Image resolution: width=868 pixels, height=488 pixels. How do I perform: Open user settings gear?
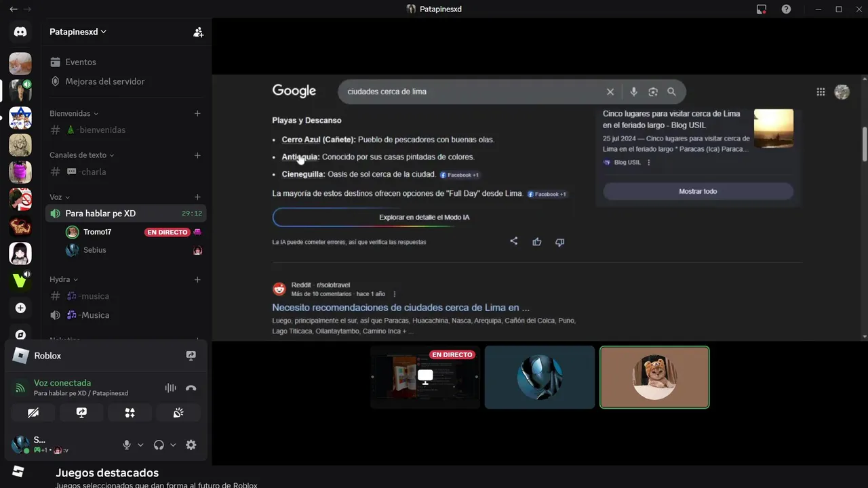[x=191, y=445]
